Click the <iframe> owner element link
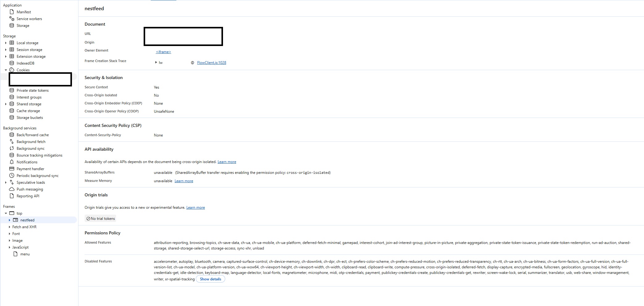 [x=163, y=52]
